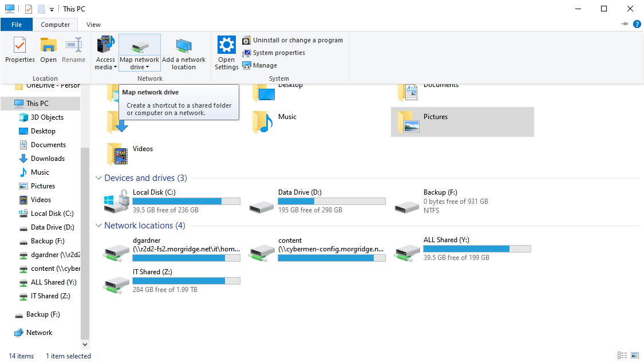This screenshot has height=363, width=644.
Task: Click the ALL Shared (Y:) usage bar
Action: [477, 249]
